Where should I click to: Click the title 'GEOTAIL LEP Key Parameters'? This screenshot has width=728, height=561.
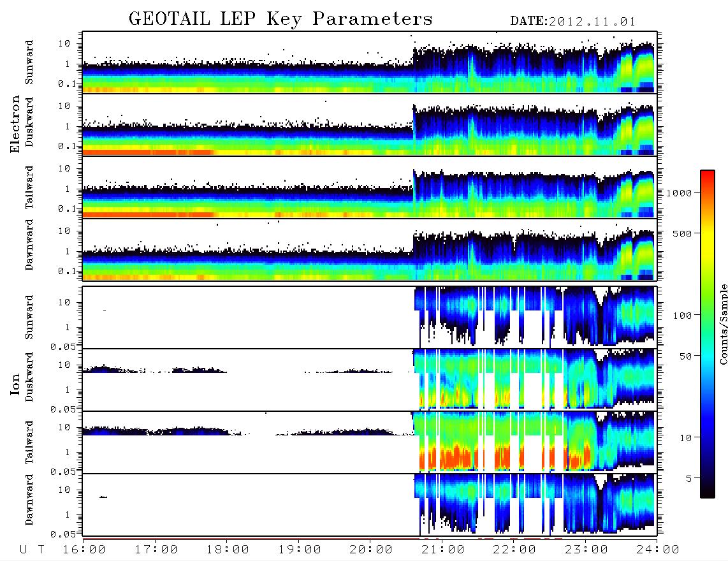[x=280, y=19]
